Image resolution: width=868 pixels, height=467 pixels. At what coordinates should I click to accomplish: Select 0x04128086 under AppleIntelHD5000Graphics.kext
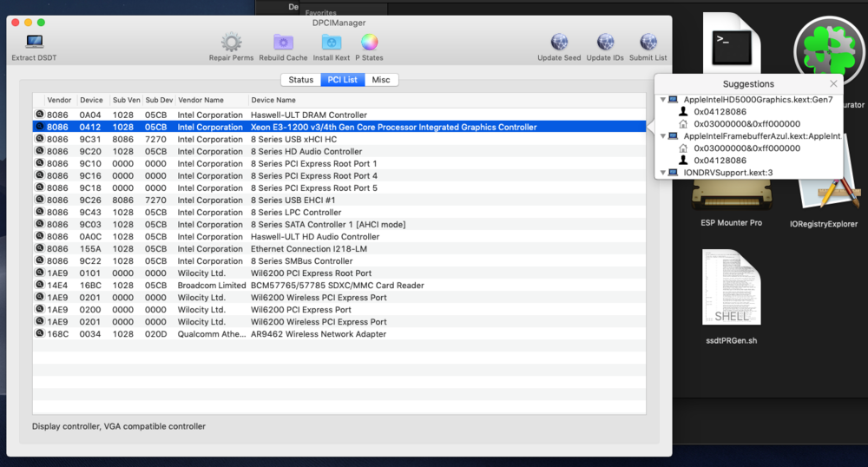(720, 112)
